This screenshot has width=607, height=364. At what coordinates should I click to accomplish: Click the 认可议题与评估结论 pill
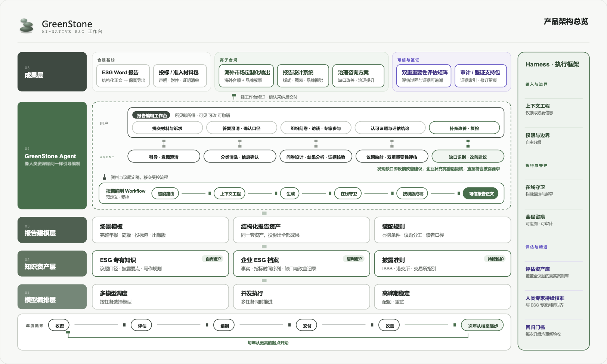click(390, 128)
